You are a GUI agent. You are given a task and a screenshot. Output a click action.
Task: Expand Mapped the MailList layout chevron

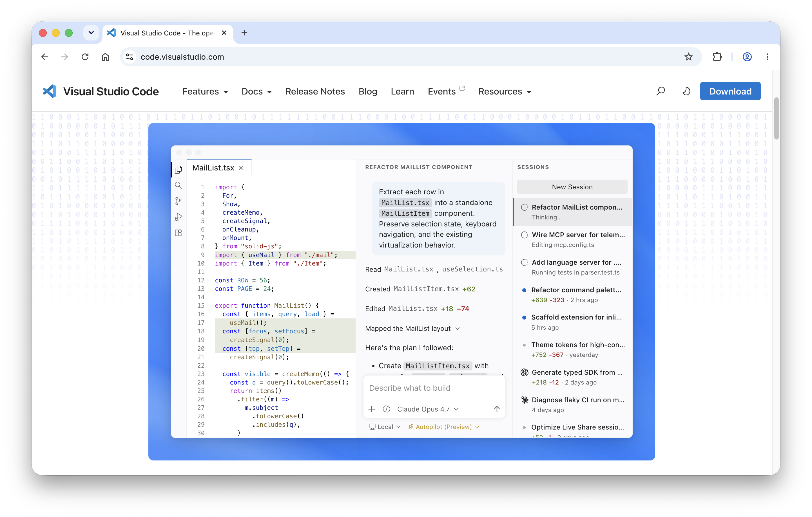(458, 328)
